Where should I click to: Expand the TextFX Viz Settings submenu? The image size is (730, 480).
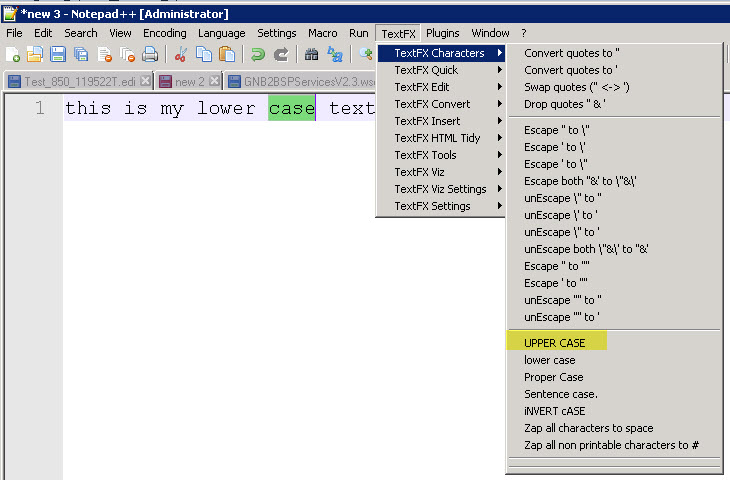[x=441, y=189]
